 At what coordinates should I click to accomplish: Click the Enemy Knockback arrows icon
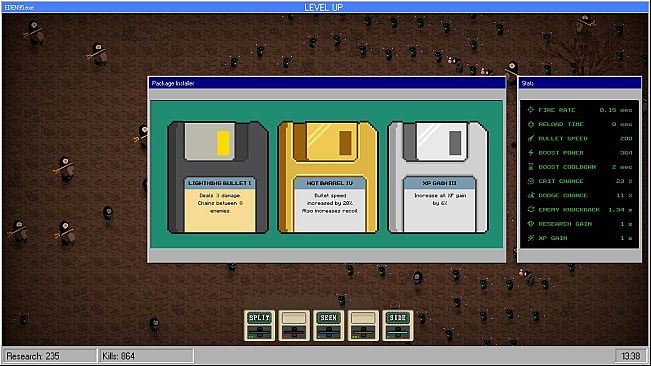tap(531, 210)
